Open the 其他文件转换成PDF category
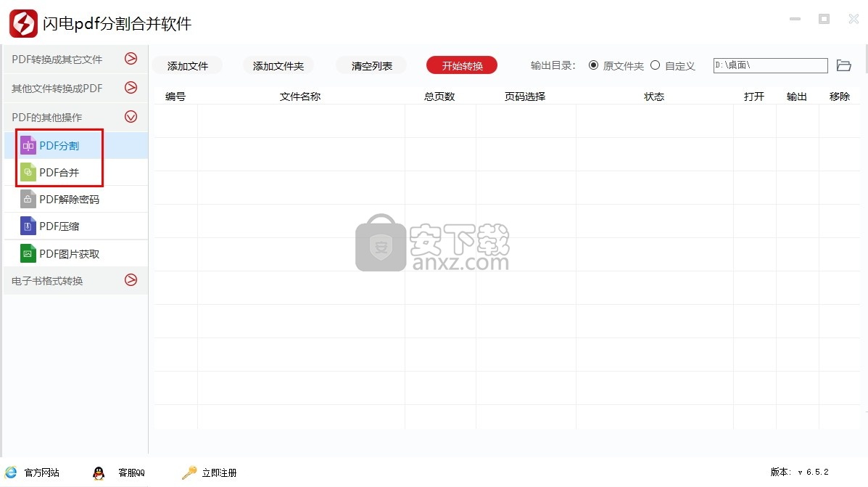868x487 pixels. [76, 88]
